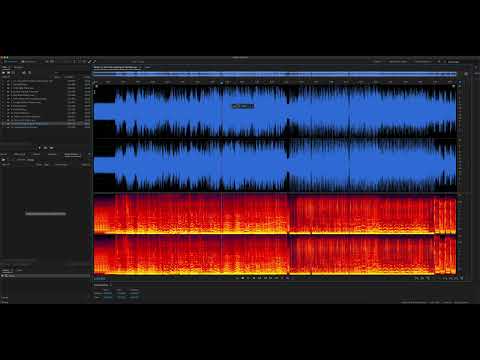
Task: Toggle the Effects Rack power button
Action: click(3, 160)
